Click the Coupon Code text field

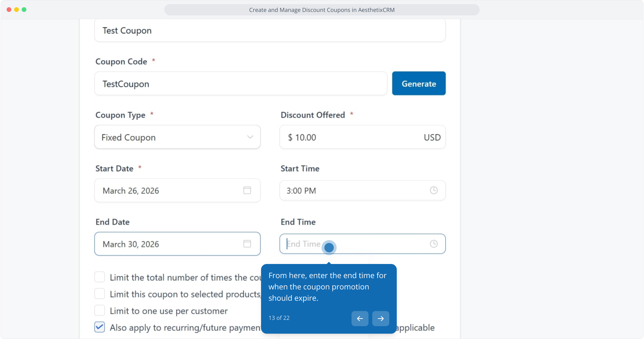pyautogui.click(x=241, y=84)
